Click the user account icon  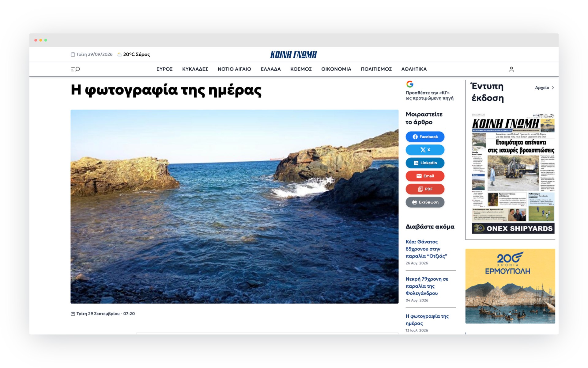coord(511,69)
